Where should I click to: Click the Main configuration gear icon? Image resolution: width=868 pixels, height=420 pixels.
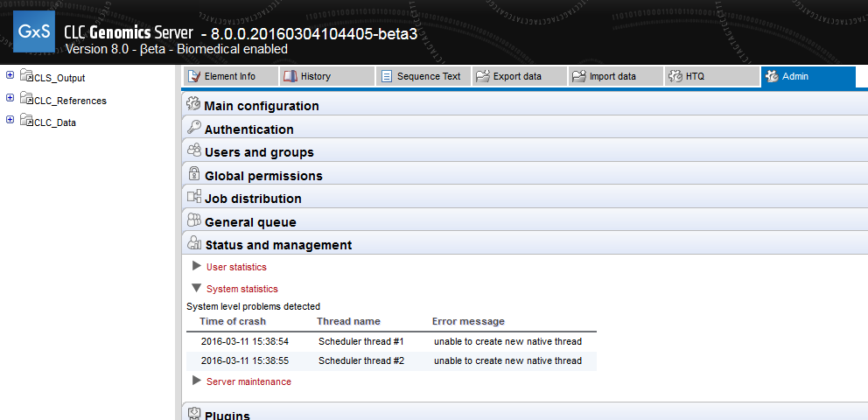pos(194,105)
